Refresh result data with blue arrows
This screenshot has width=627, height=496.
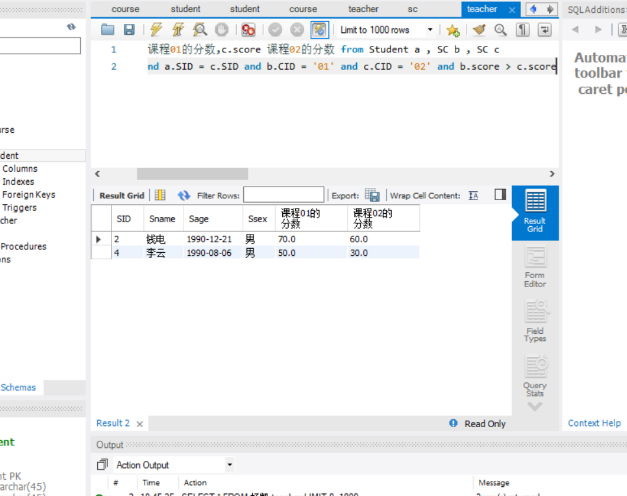pyautogui.click(x=184, y=195)
